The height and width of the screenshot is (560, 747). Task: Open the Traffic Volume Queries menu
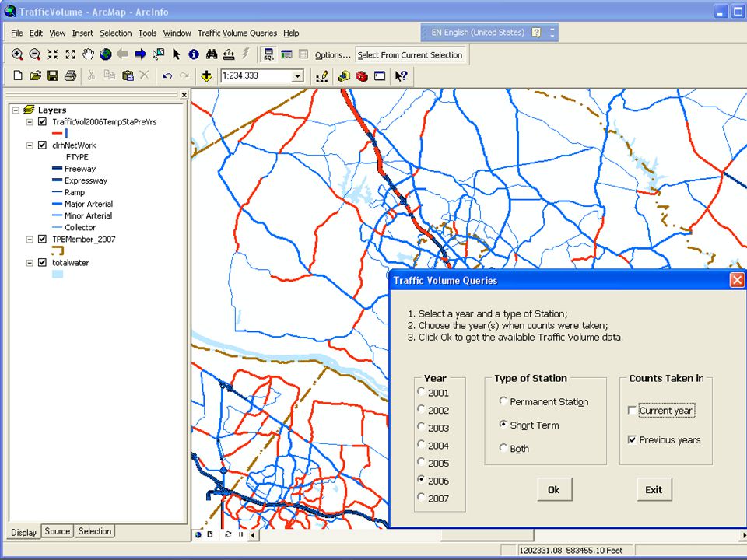tap(237, 33)
